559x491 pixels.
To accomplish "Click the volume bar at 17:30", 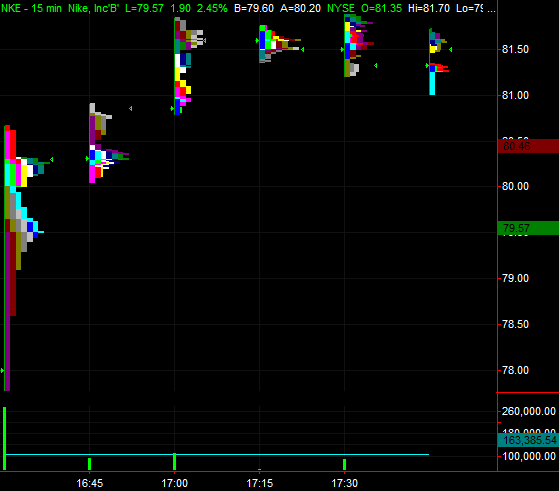I will click(x=344, y=465).
